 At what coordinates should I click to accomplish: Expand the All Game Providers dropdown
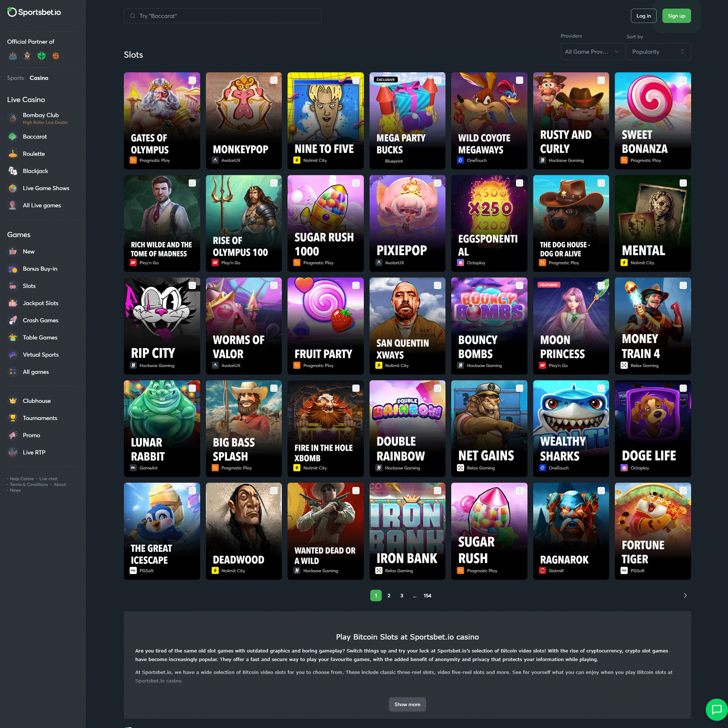click(x=592, y=52)
